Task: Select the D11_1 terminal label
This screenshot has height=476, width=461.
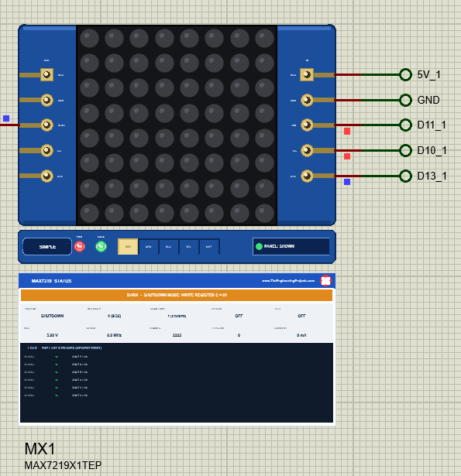Action: pyautogui.click(x=432, y=125)
